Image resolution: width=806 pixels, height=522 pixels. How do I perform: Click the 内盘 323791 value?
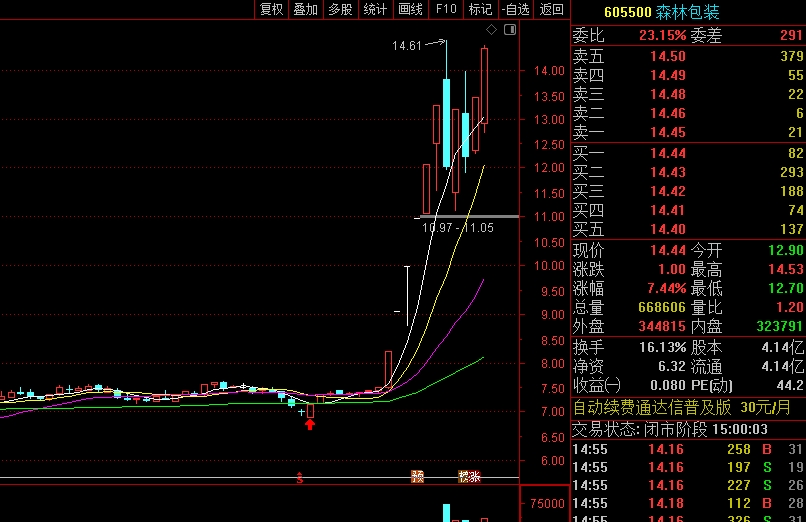[x=780, y=326]
